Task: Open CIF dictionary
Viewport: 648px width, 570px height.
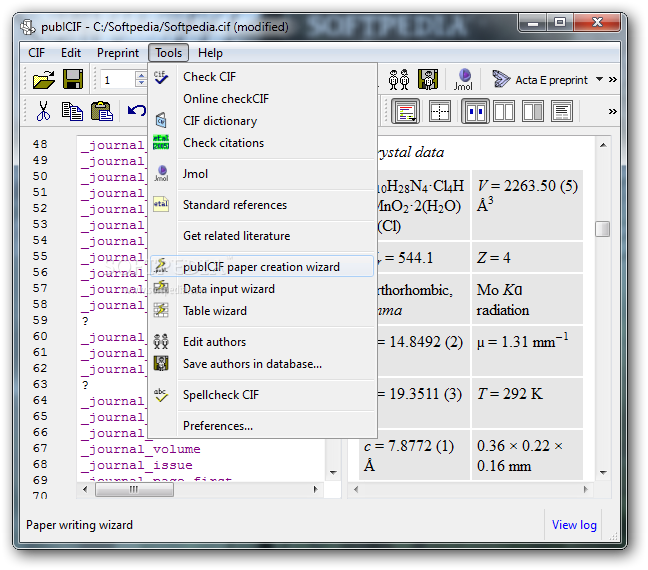Action: click(262, 121)
